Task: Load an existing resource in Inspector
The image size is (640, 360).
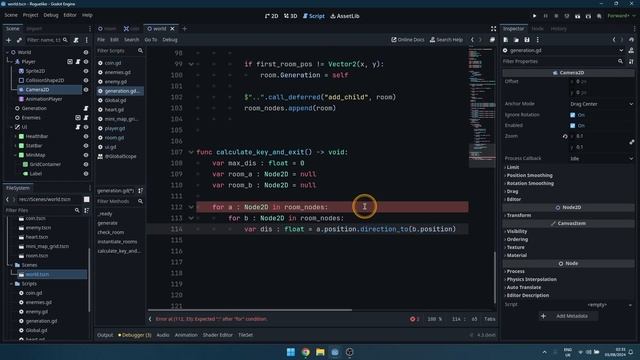Action: 516,40
